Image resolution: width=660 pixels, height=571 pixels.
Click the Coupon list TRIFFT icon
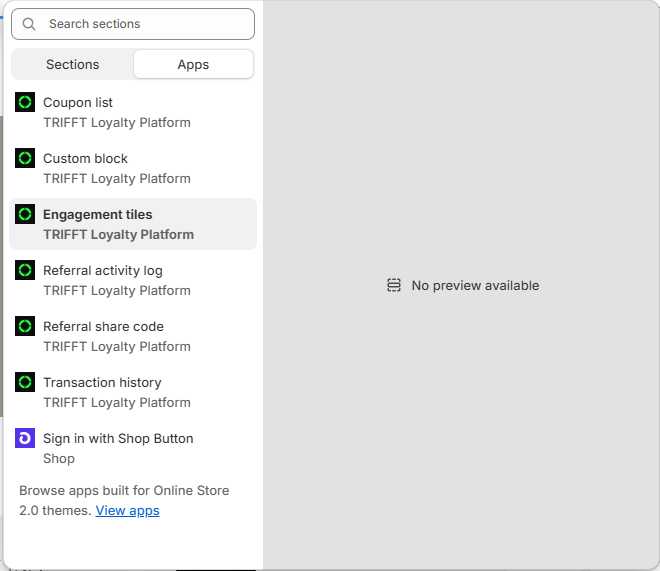click(25, 102)
